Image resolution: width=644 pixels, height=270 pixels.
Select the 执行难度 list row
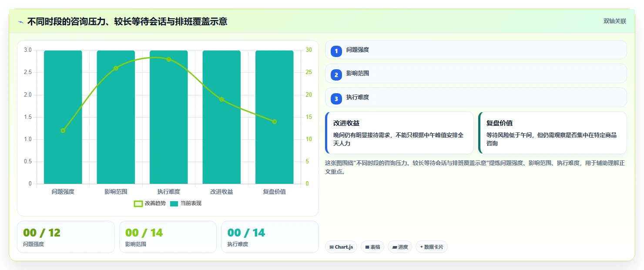pos(476,97)
